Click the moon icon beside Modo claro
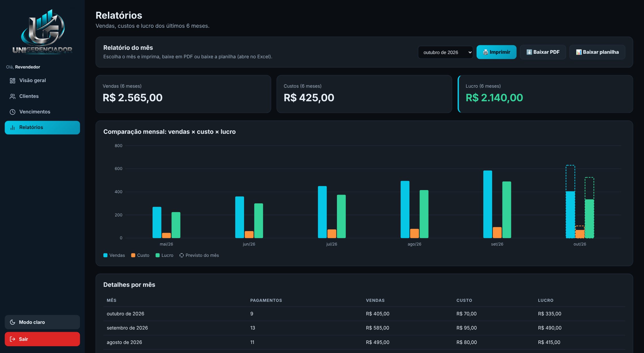644x353 pixels. 12,322
